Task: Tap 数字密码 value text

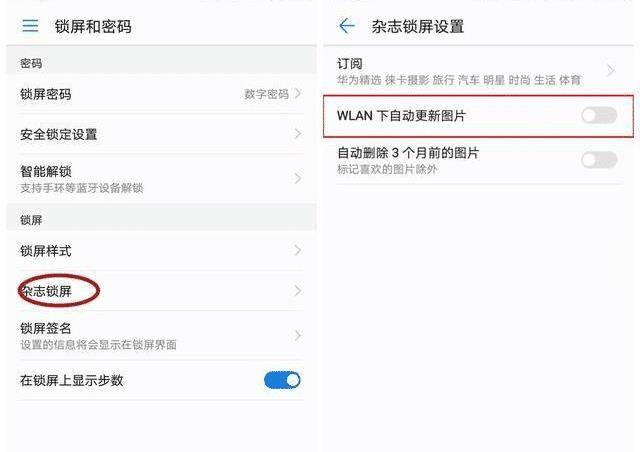Action: [267, 94]
